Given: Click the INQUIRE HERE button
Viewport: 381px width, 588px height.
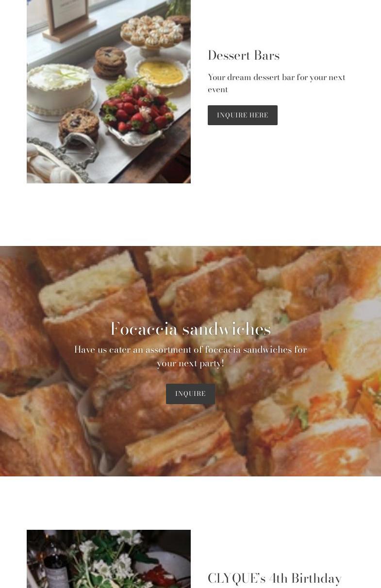Looking at the screenshot, I should [242, 115].
